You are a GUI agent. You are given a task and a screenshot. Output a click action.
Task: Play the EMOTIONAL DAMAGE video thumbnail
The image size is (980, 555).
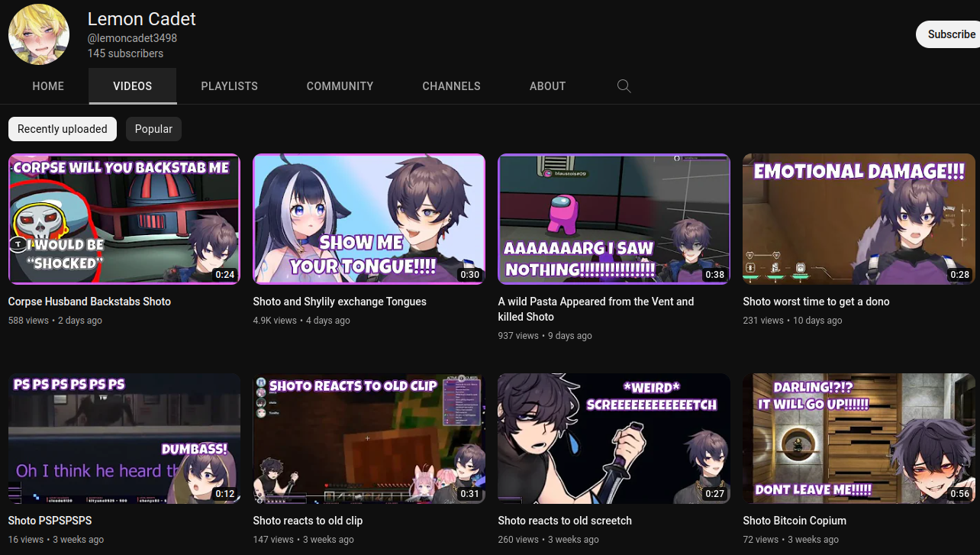tap(859, 219)
